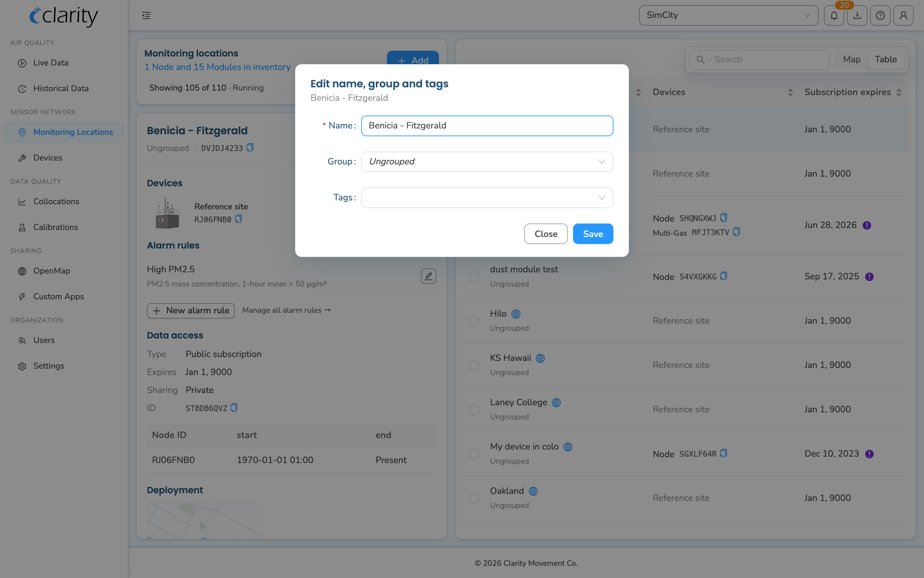Image resolution: width=924 pixels, height=578 pixels.
Task: Select the Laney College row checkbox
Action: pyautogui.click(x=474, y=409)
